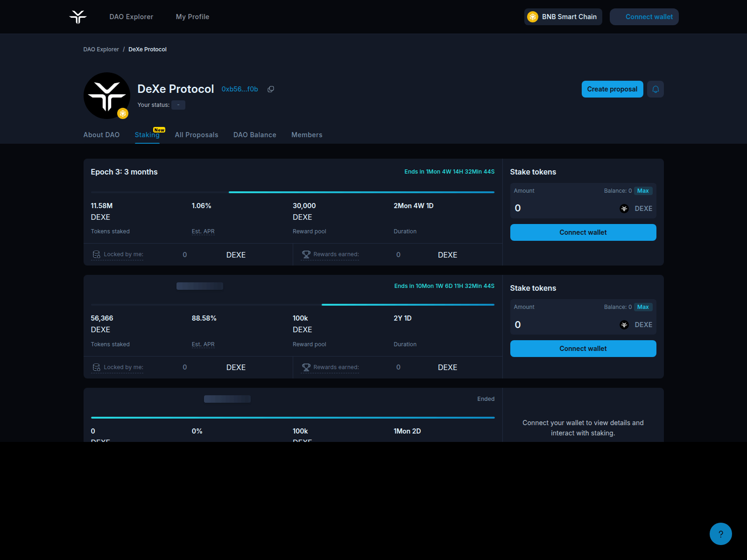The height and width of the screenshot is (560, 747).
Task: Select the Staking tab
Action: point(147,135)
